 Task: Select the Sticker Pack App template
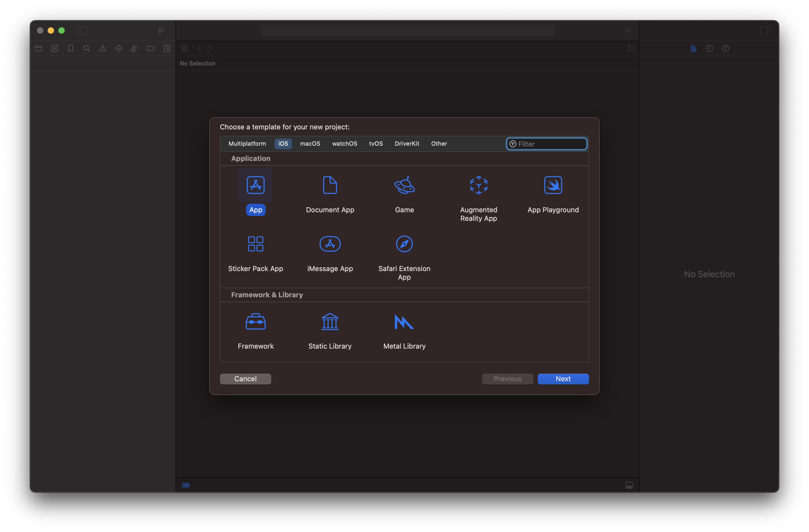point(255,244)
